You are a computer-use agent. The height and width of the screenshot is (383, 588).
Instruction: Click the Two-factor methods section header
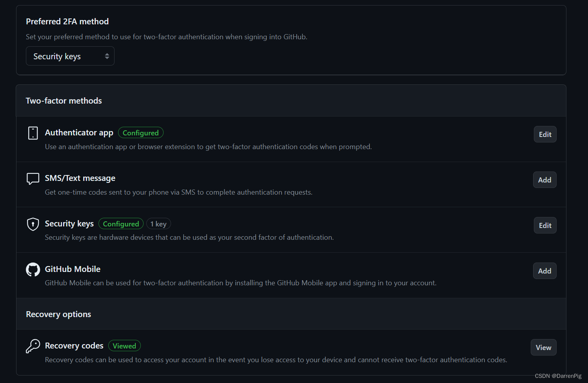pyautogui.click(x=64, y=101)
